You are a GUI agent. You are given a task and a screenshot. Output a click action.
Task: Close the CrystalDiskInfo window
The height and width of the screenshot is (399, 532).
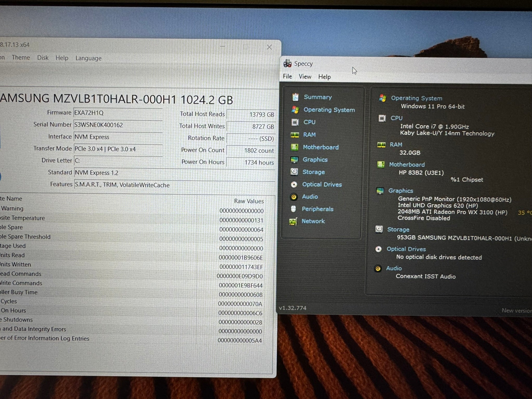click(269, 47)
